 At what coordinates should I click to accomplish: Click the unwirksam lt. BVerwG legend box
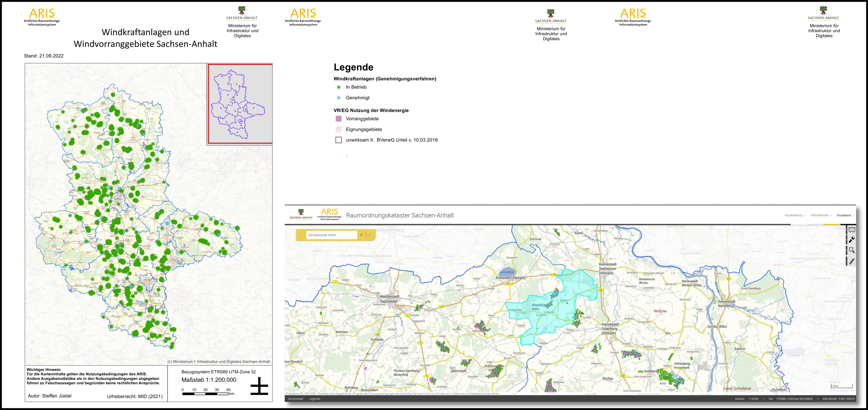click(x=339, y=140)
